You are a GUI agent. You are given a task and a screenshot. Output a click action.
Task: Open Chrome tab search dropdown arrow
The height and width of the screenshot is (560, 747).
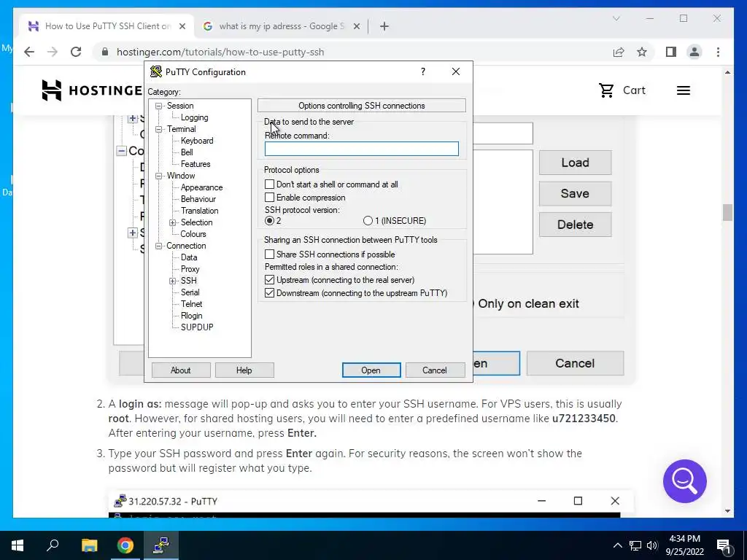616,18
